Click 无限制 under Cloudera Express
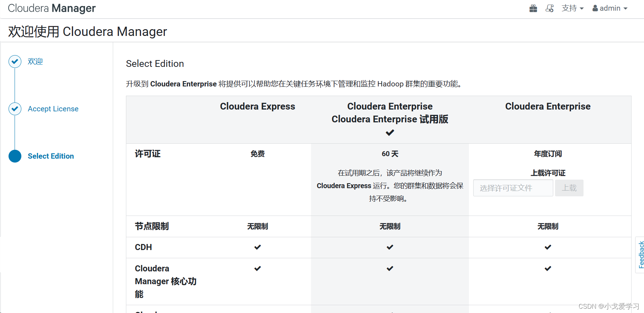 pos(258,227)
